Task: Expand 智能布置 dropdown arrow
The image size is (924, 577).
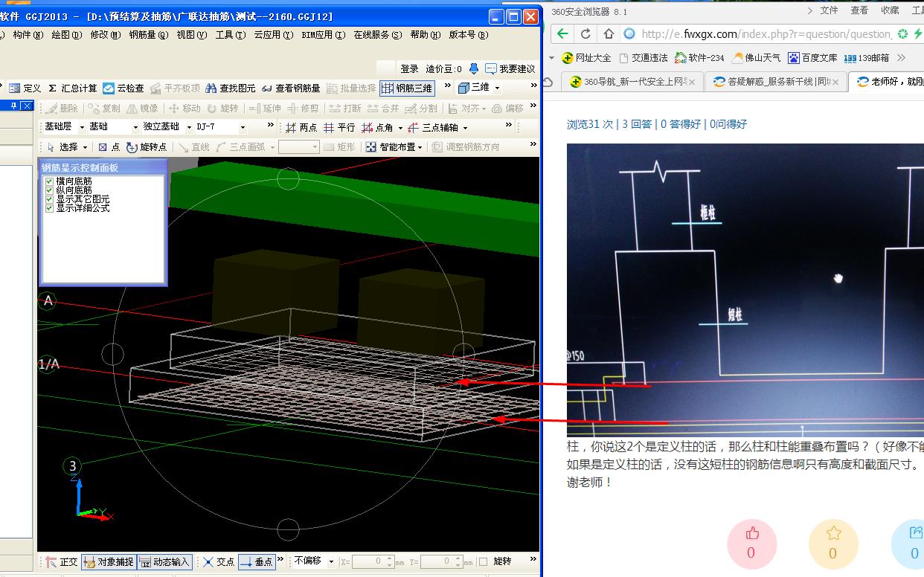Action: tap(420, 148)
